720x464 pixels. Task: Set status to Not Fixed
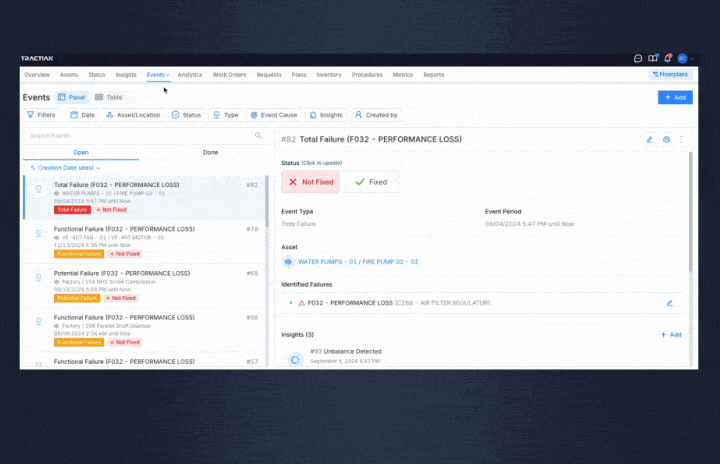point(310,182)
